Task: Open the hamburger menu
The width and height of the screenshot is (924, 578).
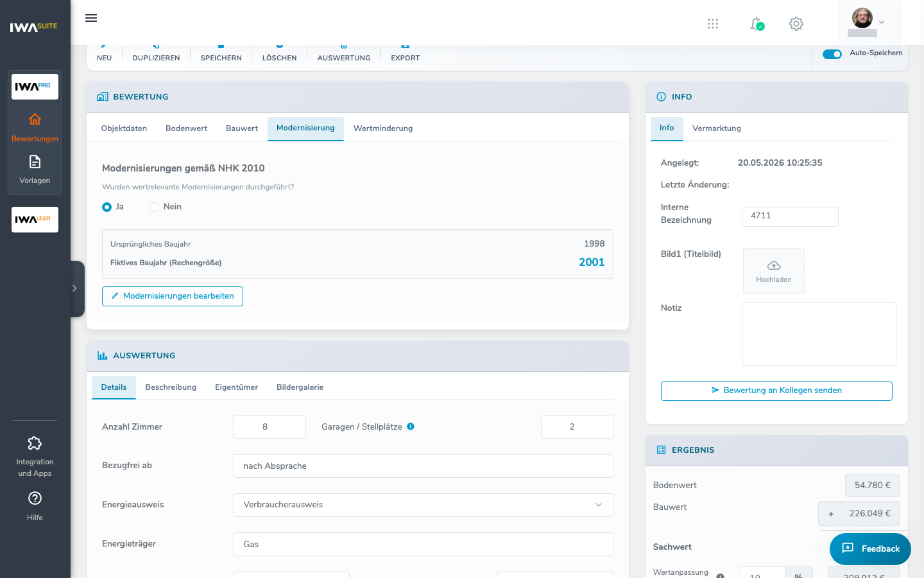Action: [x=91, y=18]
